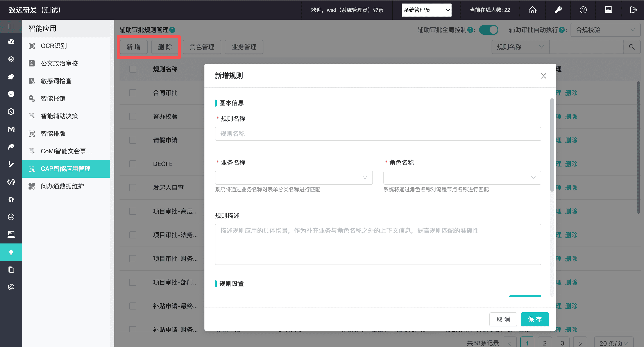Click the search text box beside 规则名称 filter
This screenshot has width=644, height=347.
coord(586,47)
